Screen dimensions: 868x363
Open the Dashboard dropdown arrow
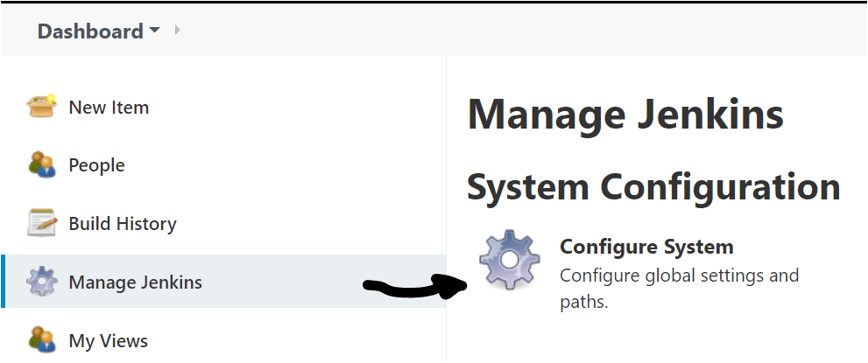(x=155, y=31)
